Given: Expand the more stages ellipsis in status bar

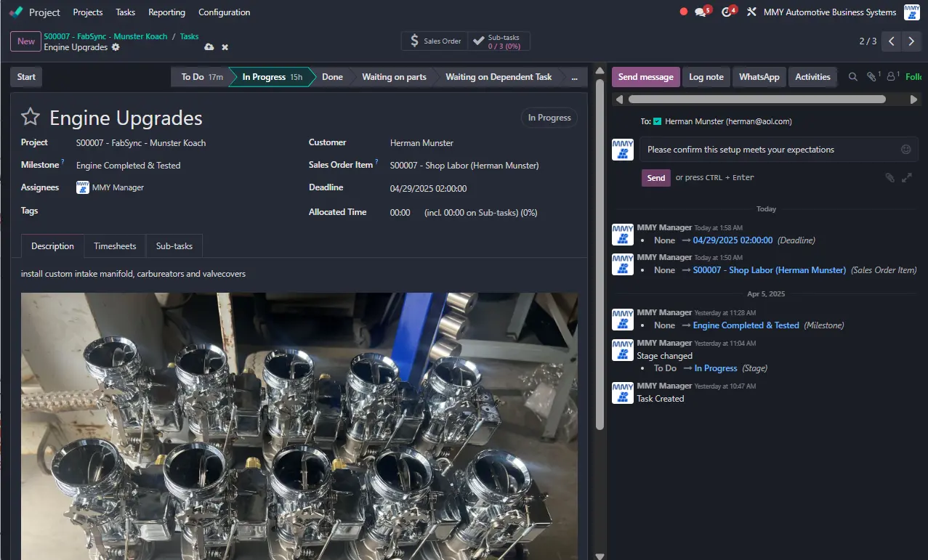Looking at the screenshot, I should pyautogui.click(x=574, y=77).
